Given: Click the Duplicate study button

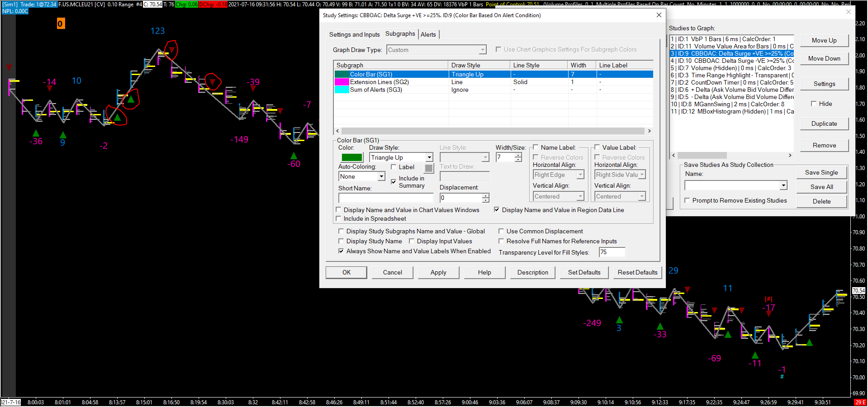Looking at the screenshot, I should [x=824, y=124].
